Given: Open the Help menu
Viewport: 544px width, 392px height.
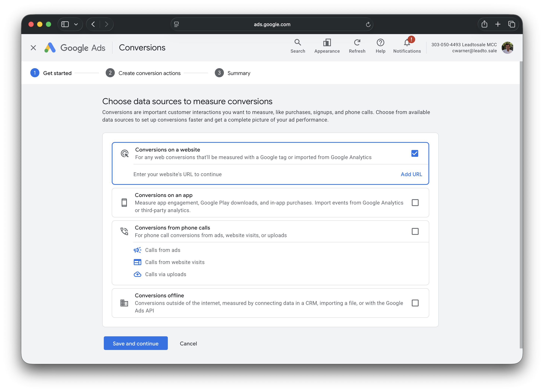Looking at the screenshot, I should pos(380,46).
